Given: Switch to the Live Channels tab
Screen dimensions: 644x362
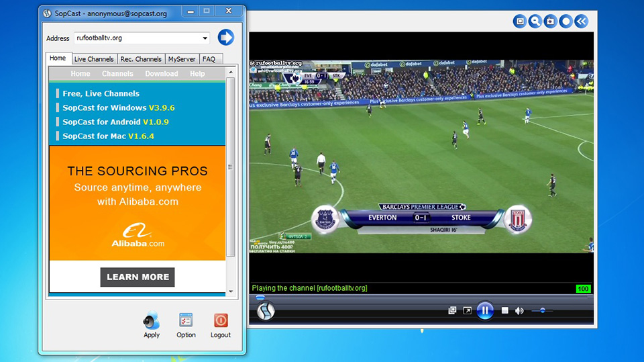Looking at the screenshot, I should [94, 59].
